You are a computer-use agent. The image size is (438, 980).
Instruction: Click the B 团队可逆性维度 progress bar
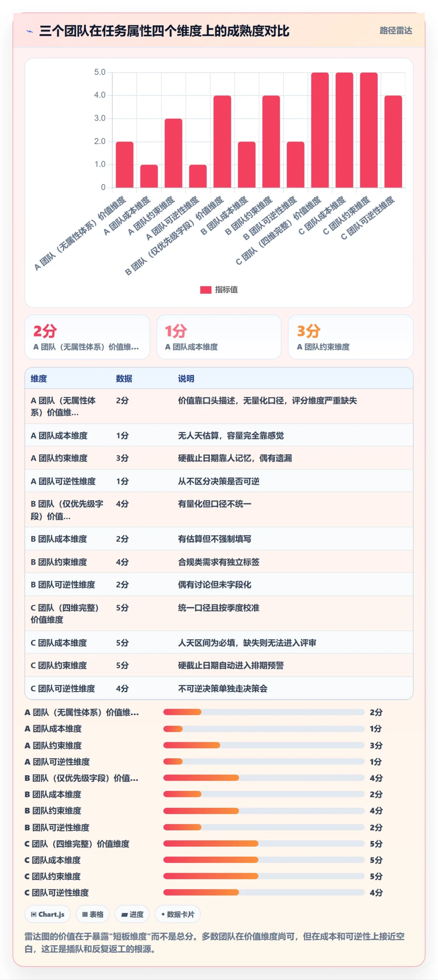point(264,827)
